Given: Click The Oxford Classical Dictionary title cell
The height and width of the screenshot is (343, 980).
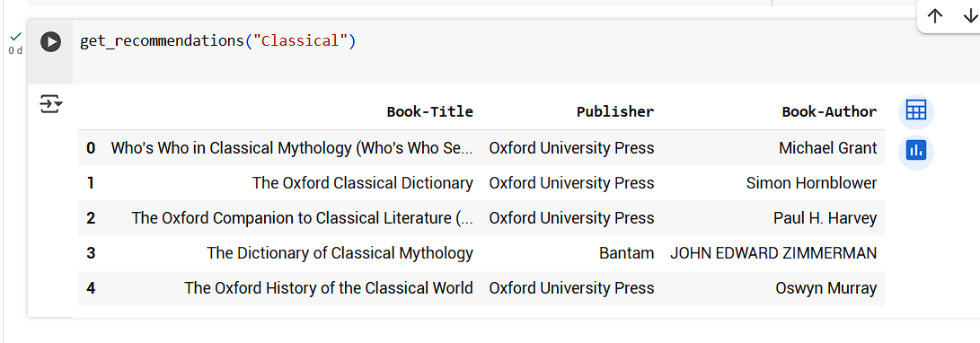Looking at the screenshot, I should (x=363, y=183).
